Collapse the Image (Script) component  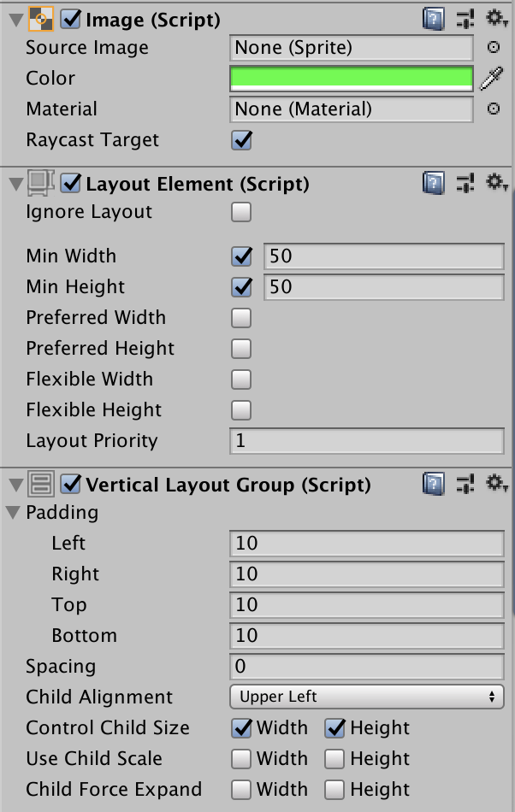click(x=14, y=19)
